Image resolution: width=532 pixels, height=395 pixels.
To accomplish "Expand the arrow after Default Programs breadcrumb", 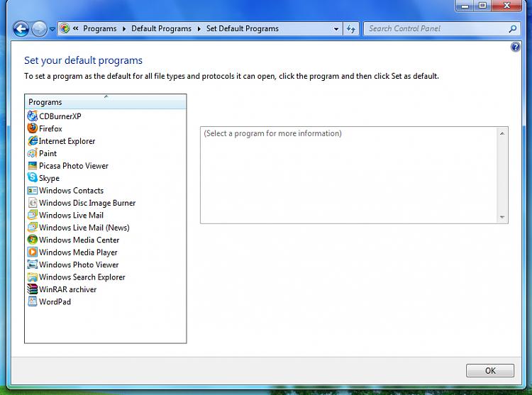I will point(199,29).
